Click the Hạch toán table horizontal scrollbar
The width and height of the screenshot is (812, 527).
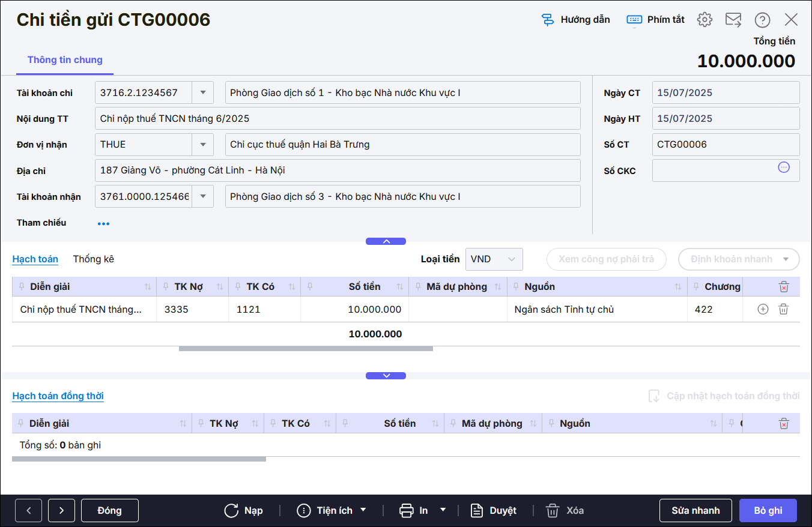point(306,348)
